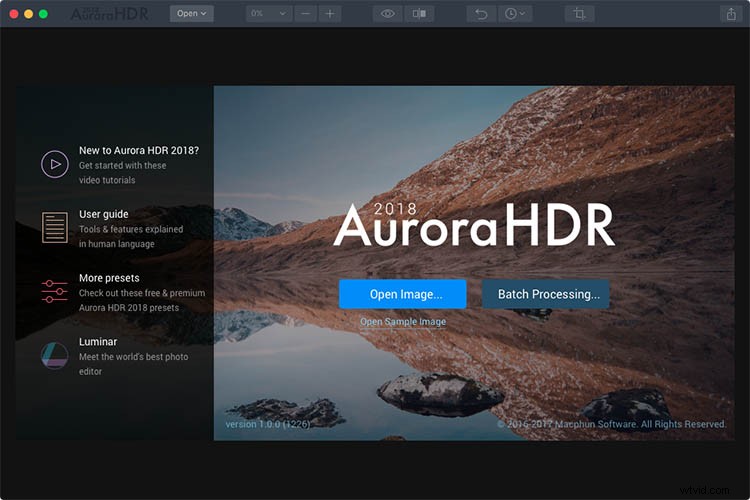The height and width of the screenshot is (500, 750).
Task: Maximize the window with green button
Action: tap(43, 14)
